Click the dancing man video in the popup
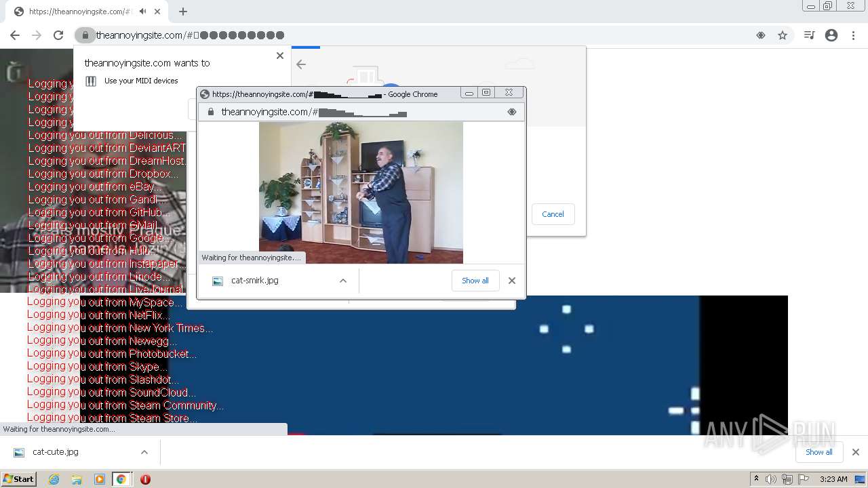The width and height of the screenshot is (868, 488). 361,192
